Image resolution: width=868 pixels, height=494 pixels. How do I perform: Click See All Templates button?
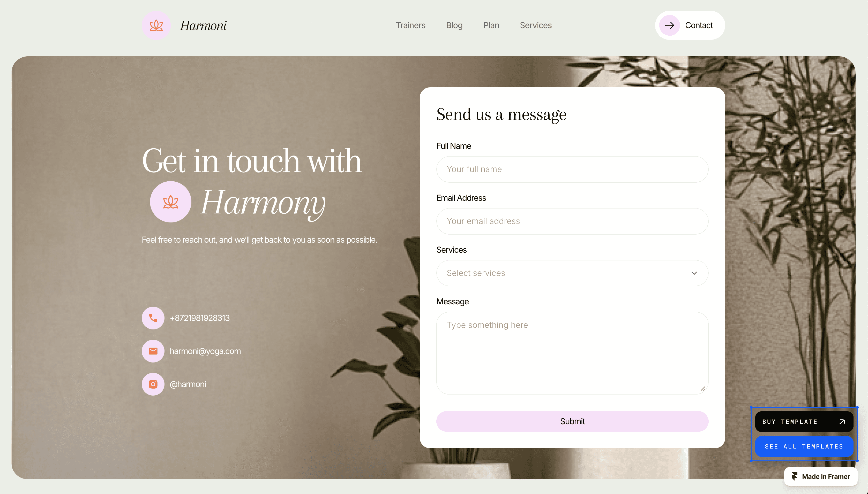[x=804, y=446]
